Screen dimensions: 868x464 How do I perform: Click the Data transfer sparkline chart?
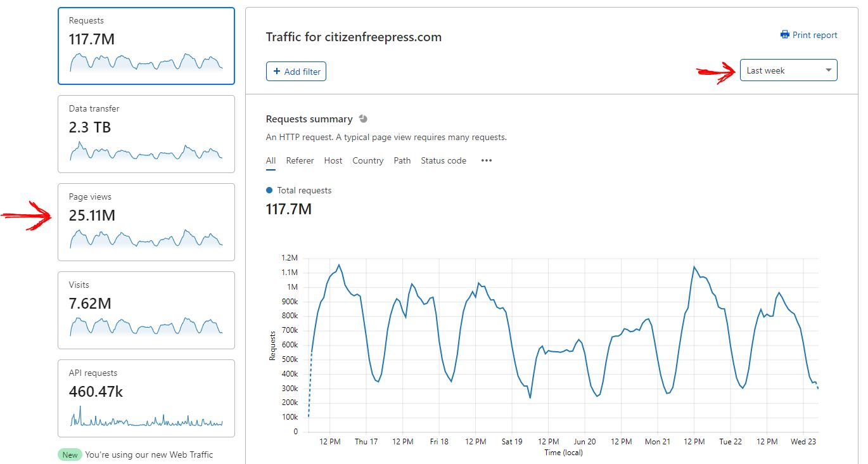(146, 151)
